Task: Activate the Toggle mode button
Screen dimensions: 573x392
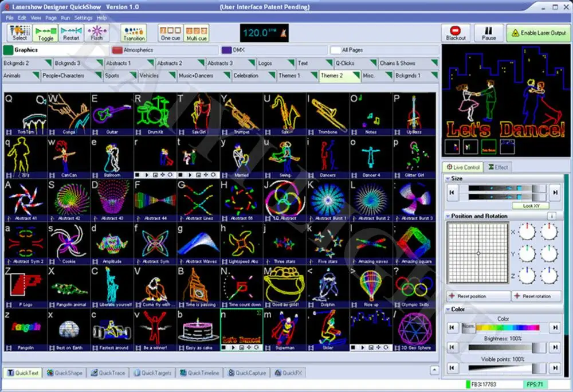Action: tap(45, 33)
